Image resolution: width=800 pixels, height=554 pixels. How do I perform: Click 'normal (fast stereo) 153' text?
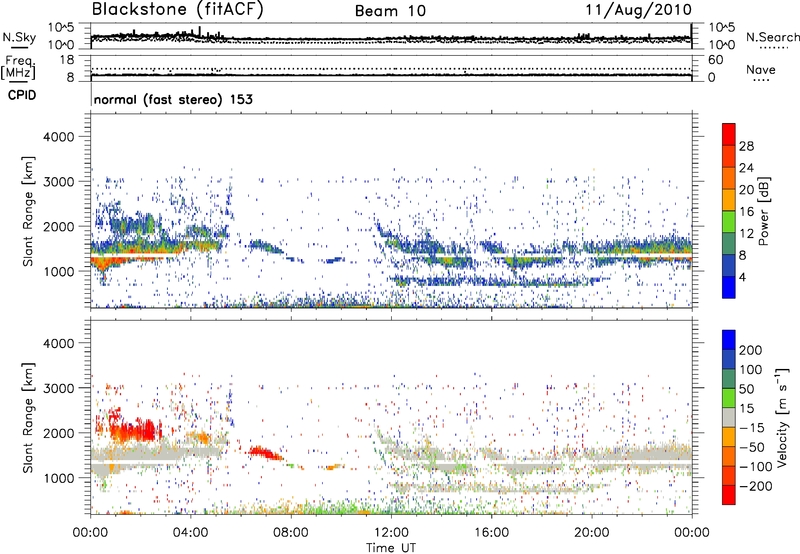[x=173, y=99]
